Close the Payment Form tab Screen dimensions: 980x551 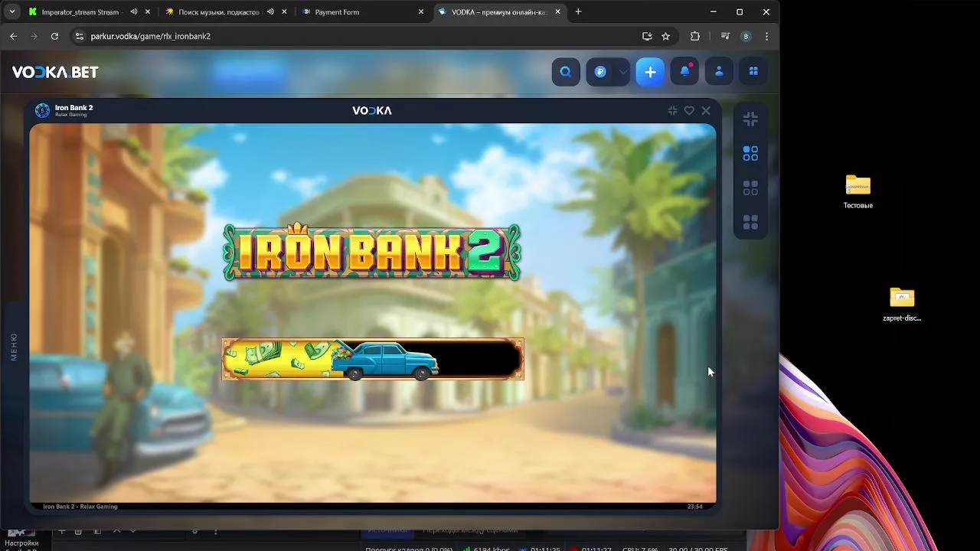coord(421,12)
